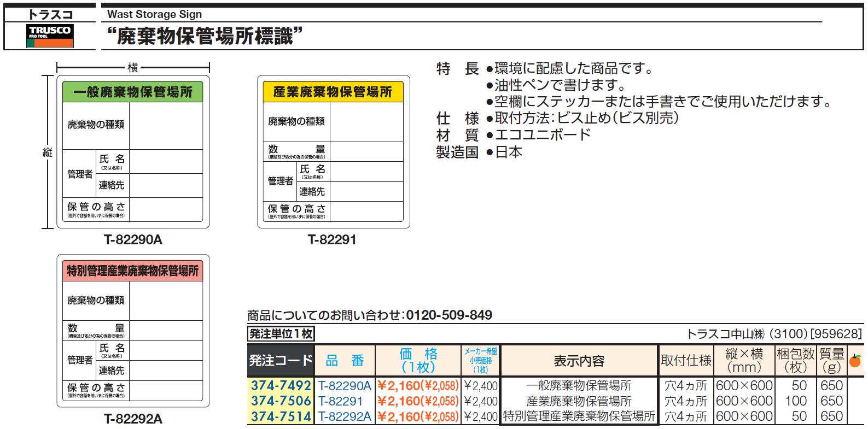Click the green 一般廃棄物保管場所 header band

[133, 91]
